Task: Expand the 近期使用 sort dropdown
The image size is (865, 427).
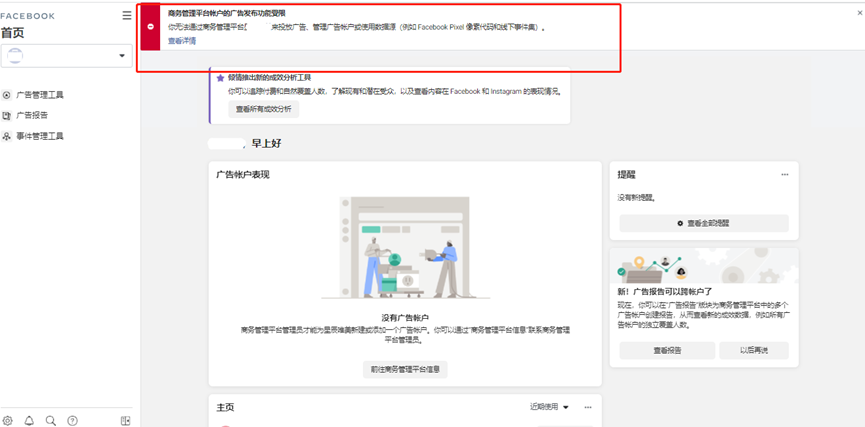Action: 549,407
